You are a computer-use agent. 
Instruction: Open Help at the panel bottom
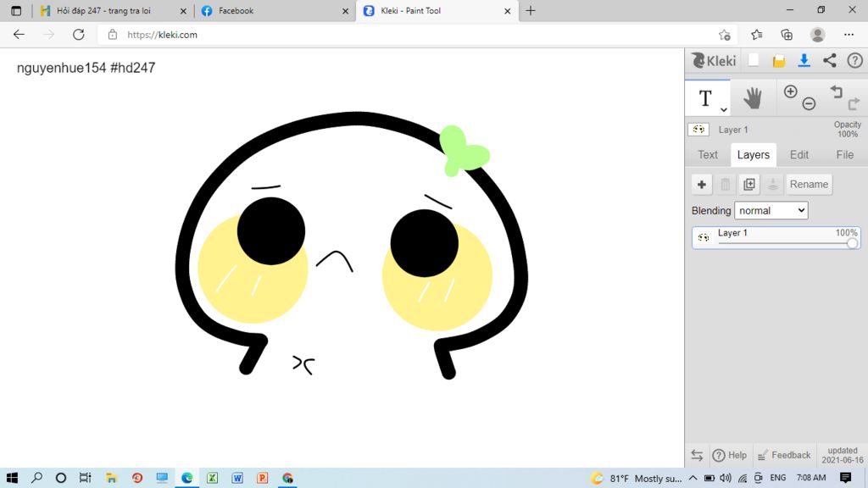coord(730,455)
